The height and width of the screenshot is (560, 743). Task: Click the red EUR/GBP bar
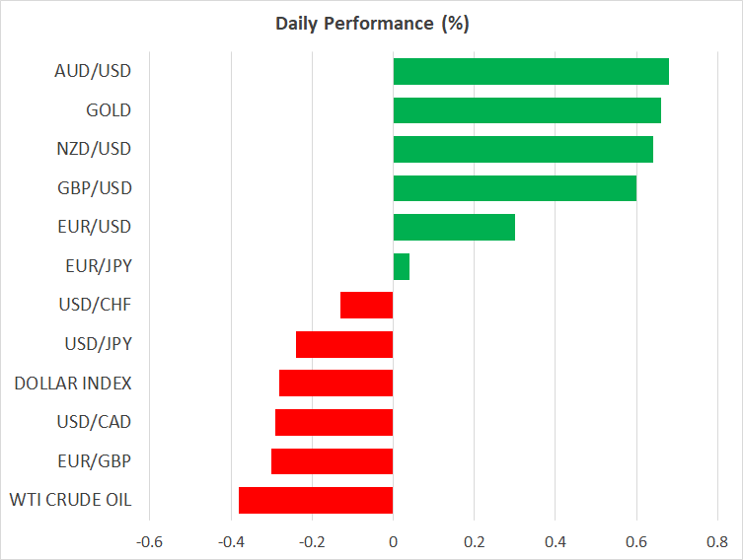click(333, 460)
